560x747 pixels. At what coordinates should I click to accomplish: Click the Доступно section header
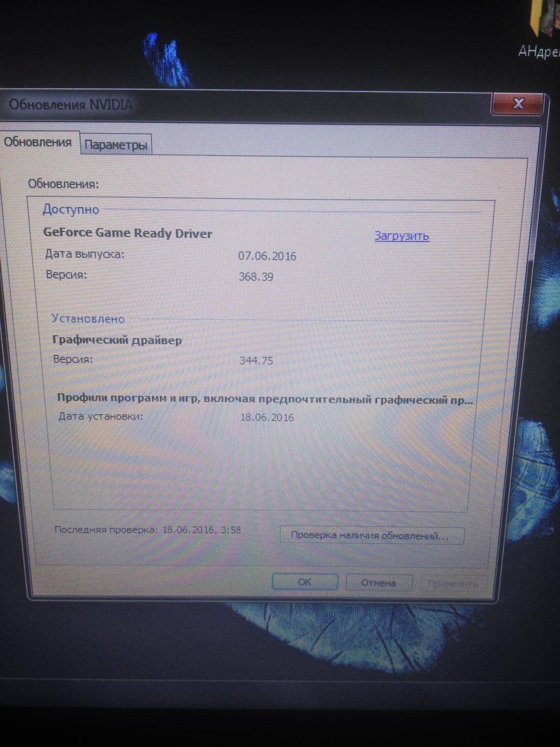coord(71,210)
